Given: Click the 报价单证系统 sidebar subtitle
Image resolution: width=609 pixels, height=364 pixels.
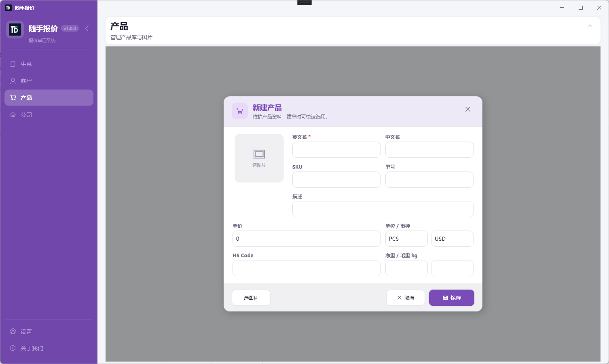Looking at the screenshot, I should 42,40.
